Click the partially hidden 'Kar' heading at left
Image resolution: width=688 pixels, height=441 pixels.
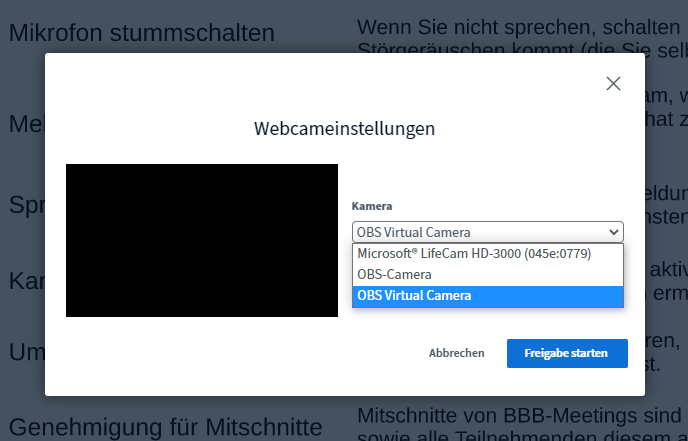(x=25, y=281)
